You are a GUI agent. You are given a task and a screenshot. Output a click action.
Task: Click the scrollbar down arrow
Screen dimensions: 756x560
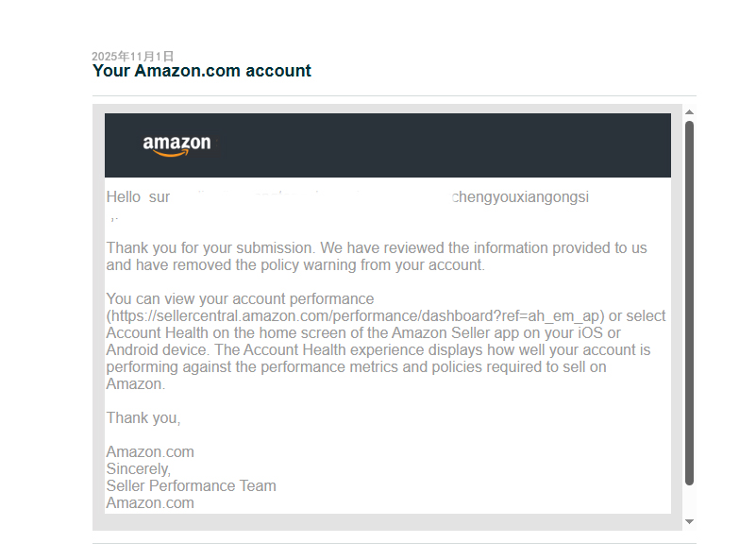[689, 521]
